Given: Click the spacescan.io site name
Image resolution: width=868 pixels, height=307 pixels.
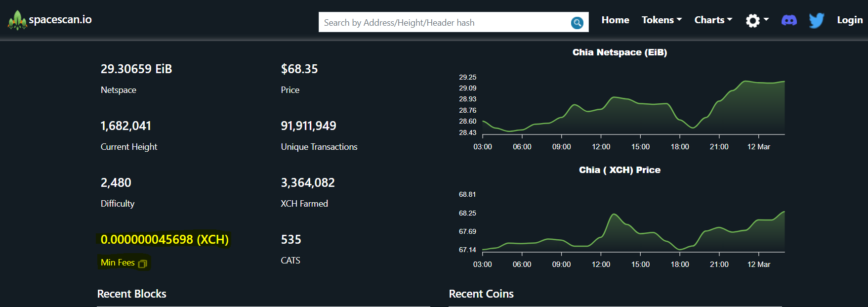Looking at the screenshot, I should 60,19.
